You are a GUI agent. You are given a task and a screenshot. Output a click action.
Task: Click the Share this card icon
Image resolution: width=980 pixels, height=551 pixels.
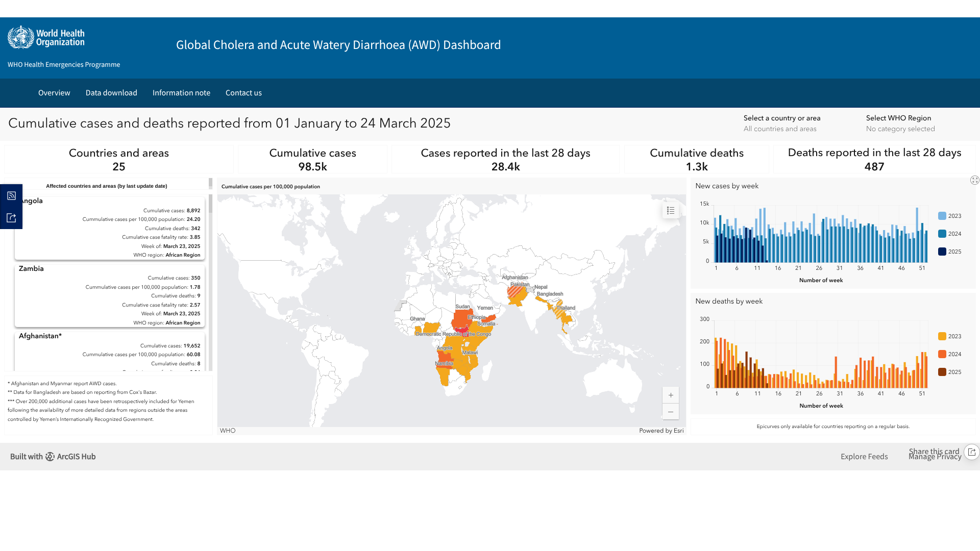click(x=971, y=452)
